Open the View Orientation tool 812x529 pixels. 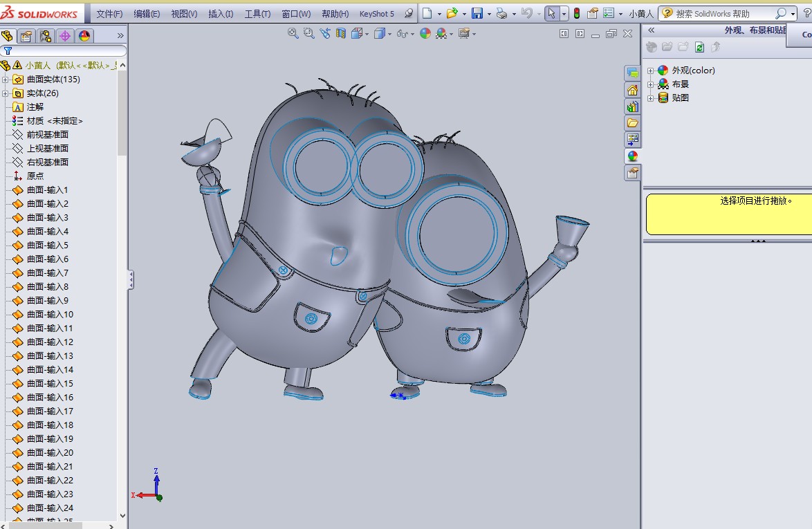[x=357, y=34]
